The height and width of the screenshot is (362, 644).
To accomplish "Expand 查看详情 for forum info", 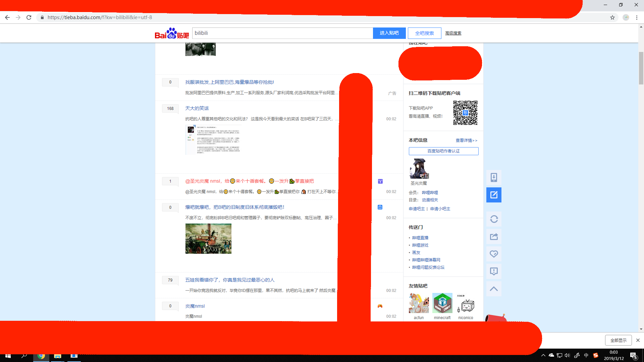I will tap(466, 140).
